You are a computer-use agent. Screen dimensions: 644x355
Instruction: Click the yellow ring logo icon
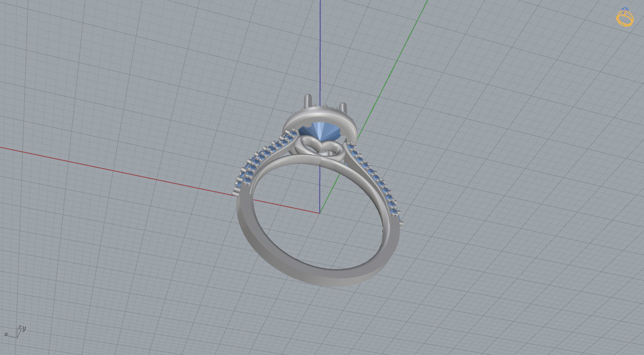624,17
